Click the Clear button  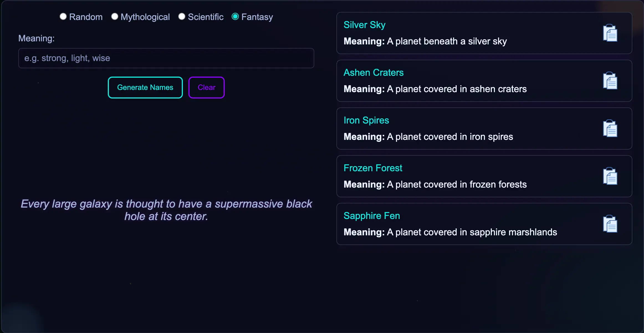(206, 87)
